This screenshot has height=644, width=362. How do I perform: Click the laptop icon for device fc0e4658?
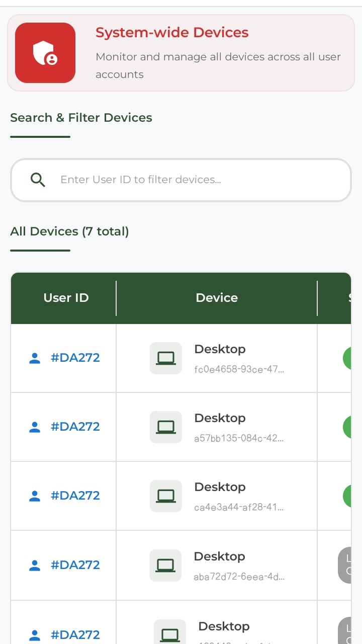[x=165, y=358]
